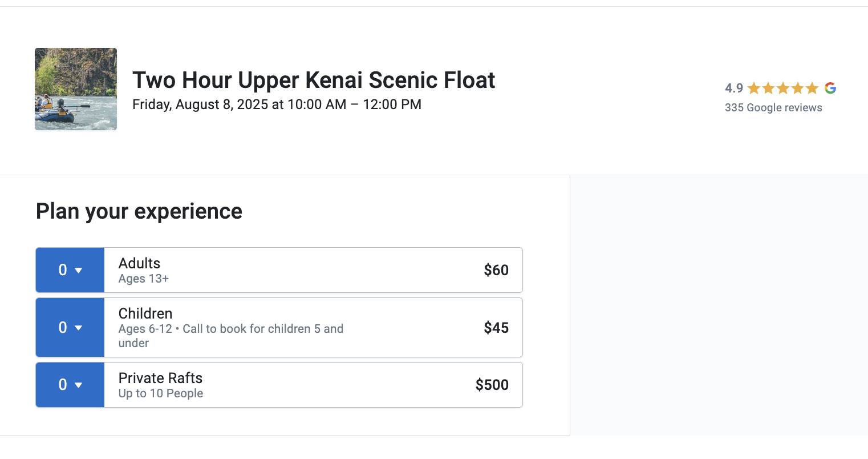Click the five gold star rating icons

click(782, 88)
